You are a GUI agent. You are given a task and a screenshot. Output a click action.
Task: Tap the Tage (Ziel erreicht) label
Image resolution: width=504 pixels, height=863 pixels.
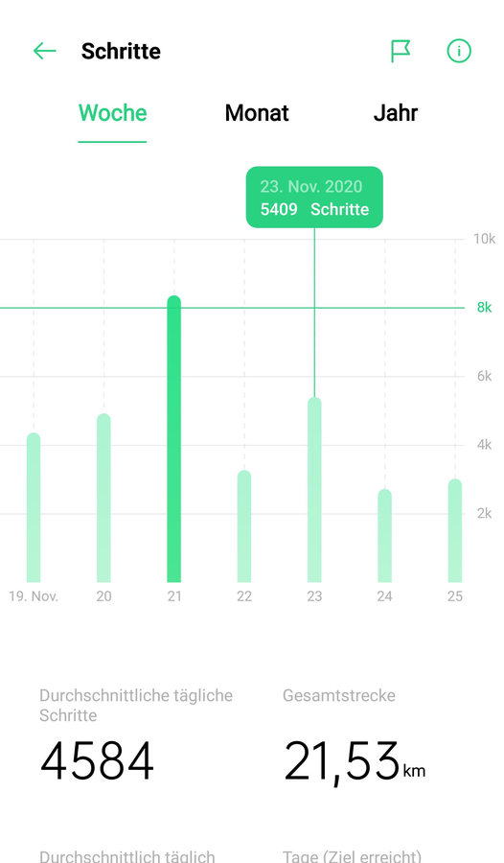[x=353, y=856]
